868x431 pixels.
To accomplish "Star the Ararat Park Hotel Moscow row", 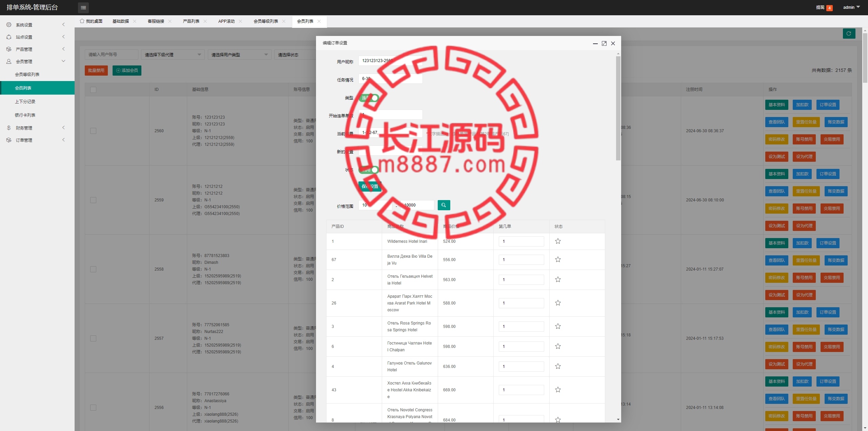I will 558,303.
